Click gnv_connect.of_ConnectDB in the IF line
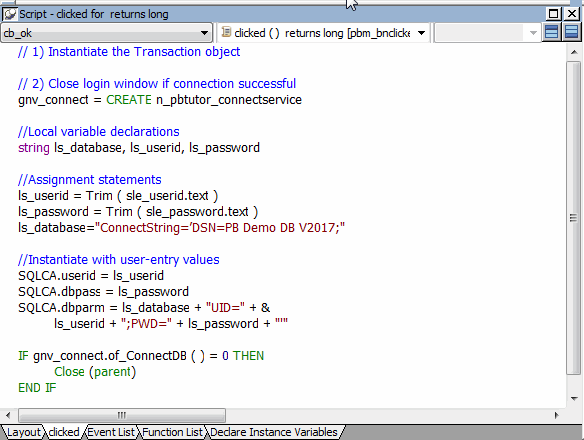This screenshot has width=584, height=440. coord(110,356)
